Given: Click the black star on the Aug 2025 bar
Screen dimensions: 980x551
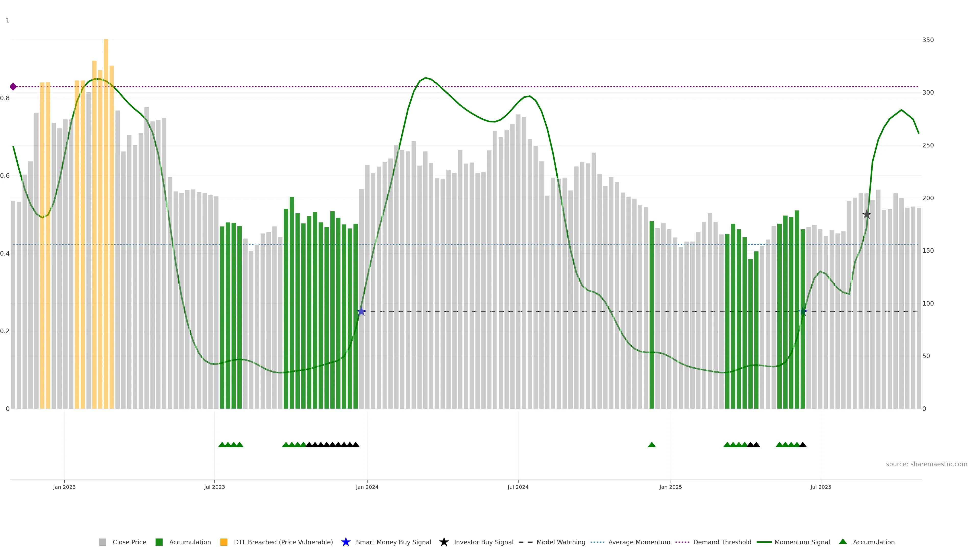Looking at the screenshot, I should click(x=866, y=215).
